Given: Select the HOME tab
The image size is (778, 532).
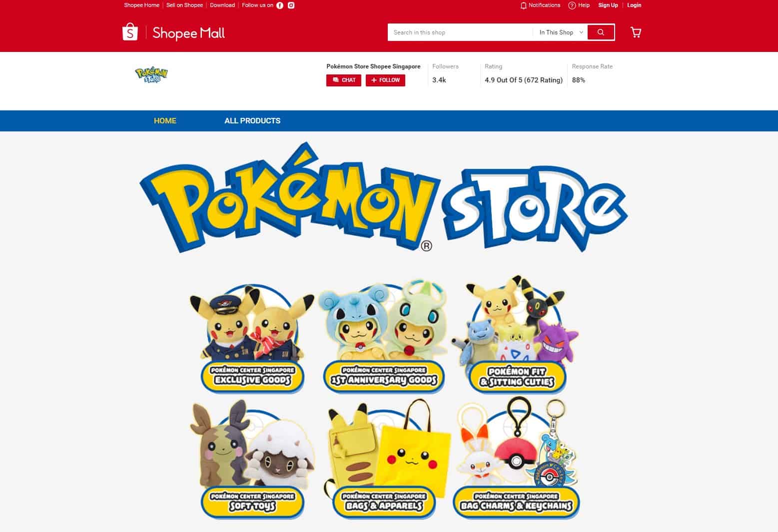Looking at the screenshot, I should coord(165,121).
